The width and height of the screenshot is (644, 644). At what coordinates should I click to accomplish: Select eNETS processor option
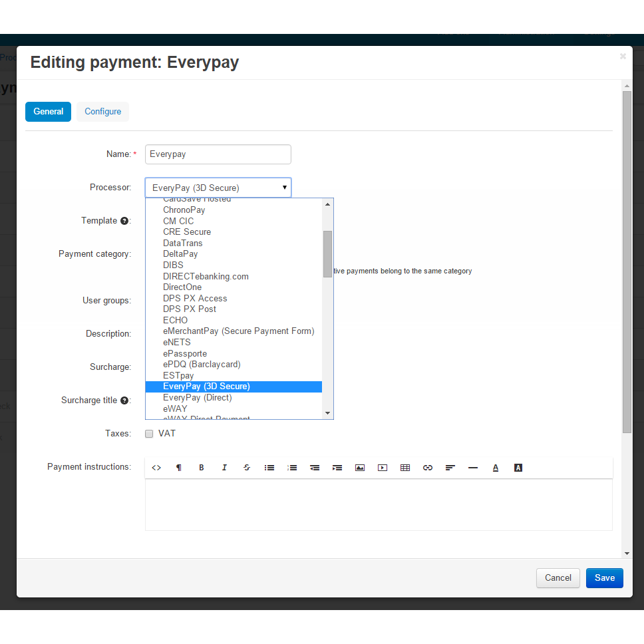coord(234,342)
